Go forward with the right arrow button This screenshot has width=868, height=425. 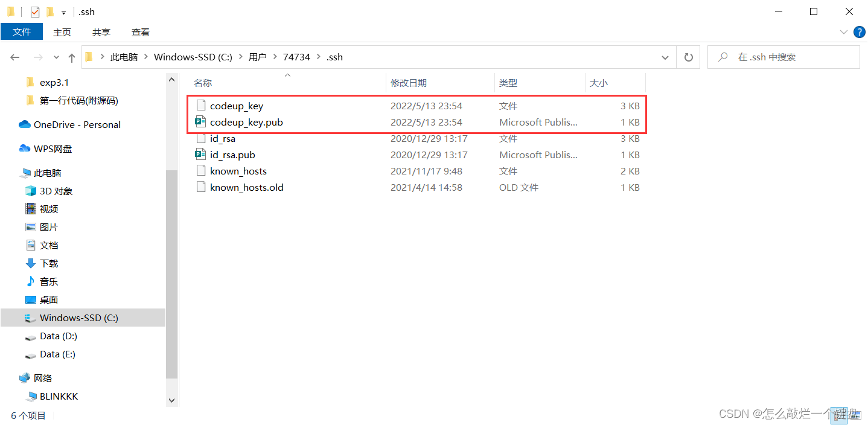click(37, 57)
